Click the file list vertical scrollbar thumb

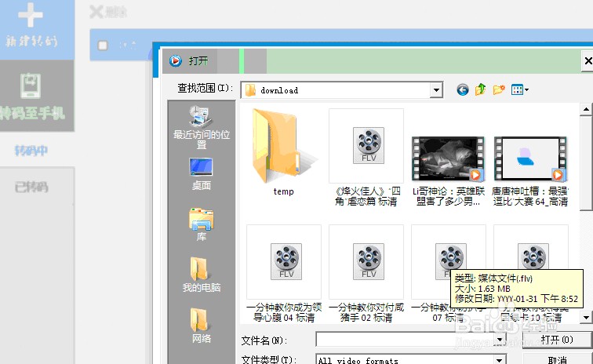pyautogui.click(x=586, y=163)
